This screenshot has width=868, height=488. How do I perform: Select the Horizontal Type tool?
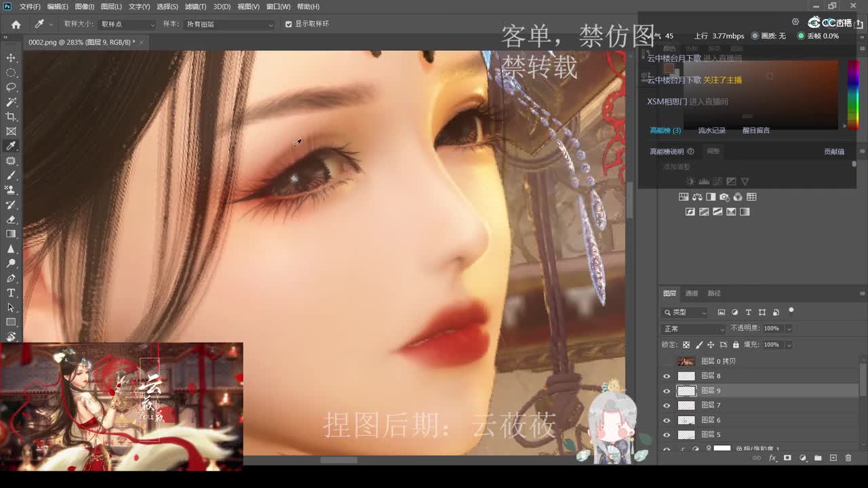[11, 293]
